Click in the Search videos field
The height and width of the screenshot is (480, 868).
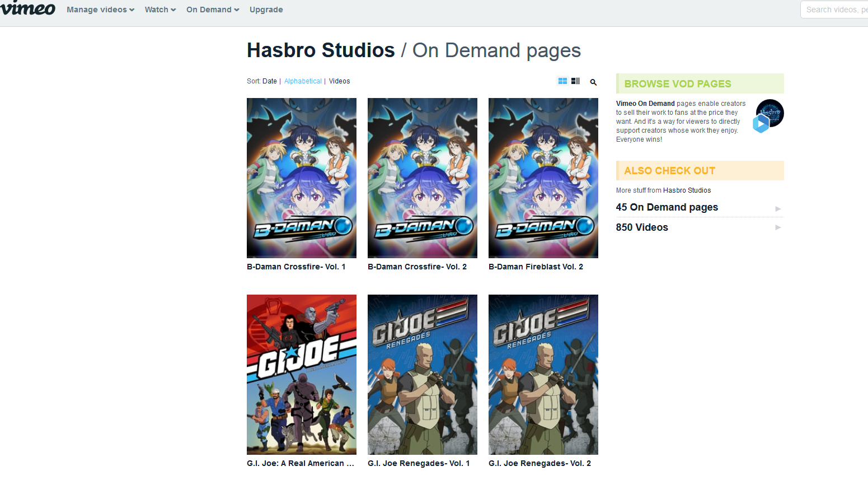835,10
